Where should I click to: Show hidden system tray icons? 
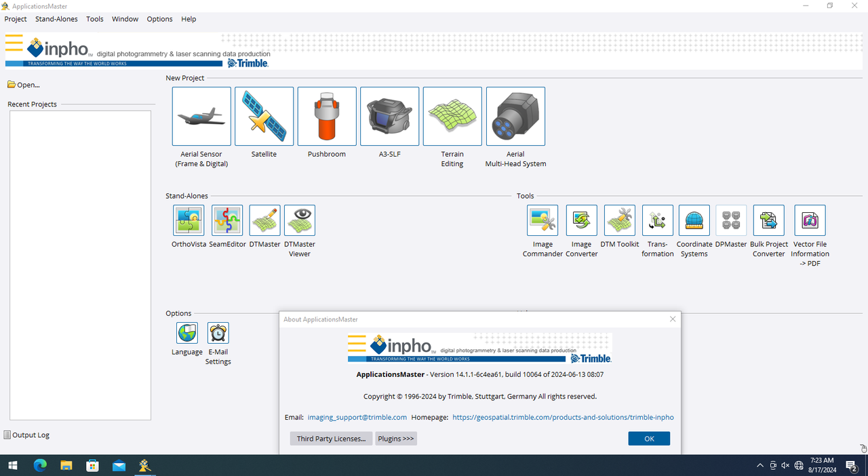click(x=760, y=466)
